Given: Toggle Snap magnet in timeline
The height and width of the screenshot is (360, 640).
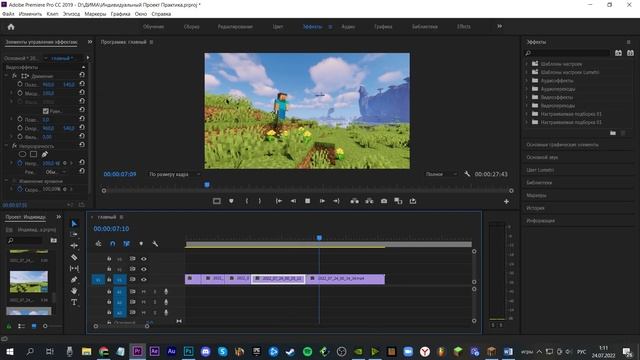Looking at the screenshot, I should (x=113, y=244).
